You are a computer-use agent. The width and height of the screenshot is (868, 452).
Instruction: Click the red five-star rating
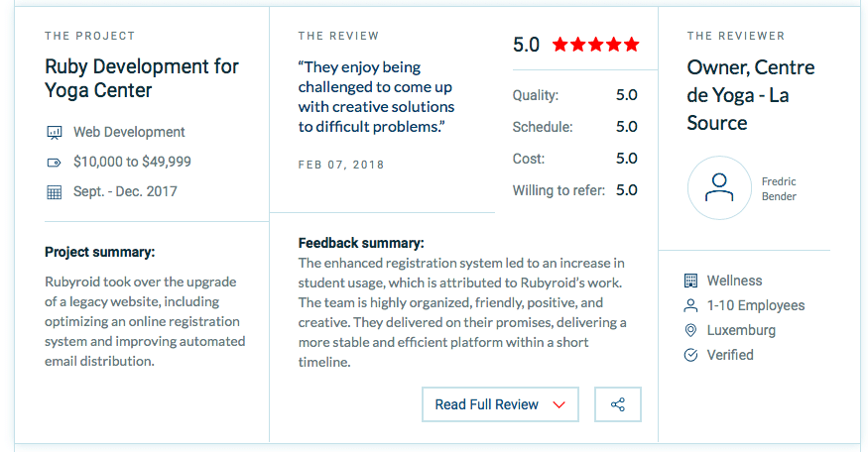point(595,45)
